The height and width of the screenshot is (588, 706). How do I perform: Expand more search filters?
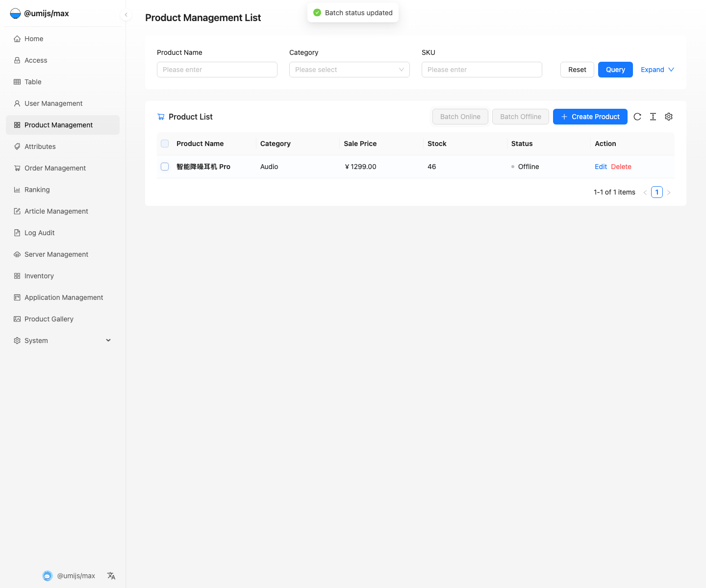click(x=657, y=70)
